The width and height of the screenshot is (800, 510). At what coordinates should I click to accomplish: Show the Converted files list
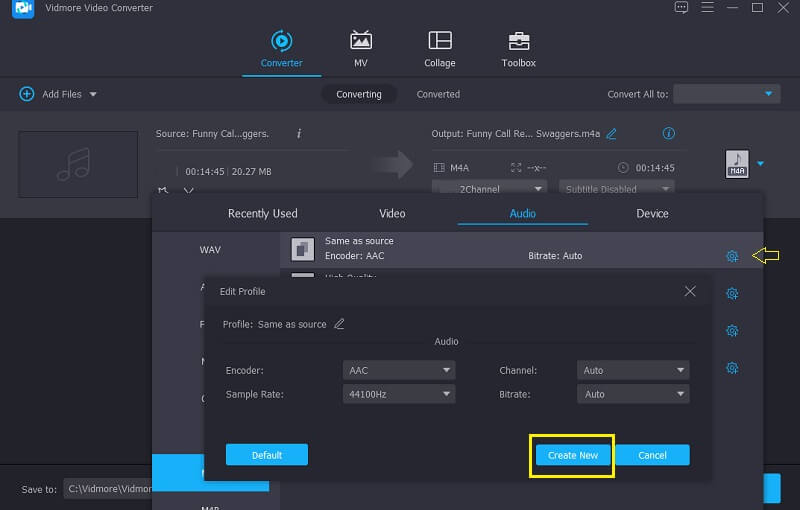point(438,94)
